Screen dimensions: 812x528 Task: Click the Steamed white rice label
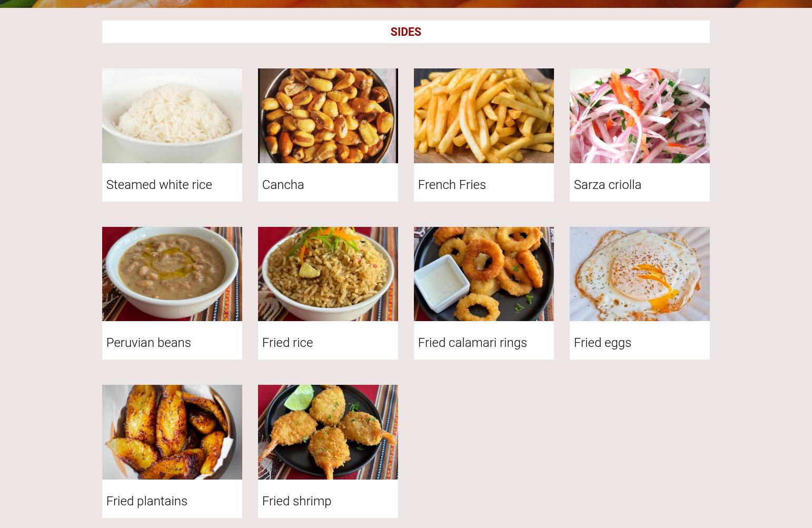[x=159, y=185]
